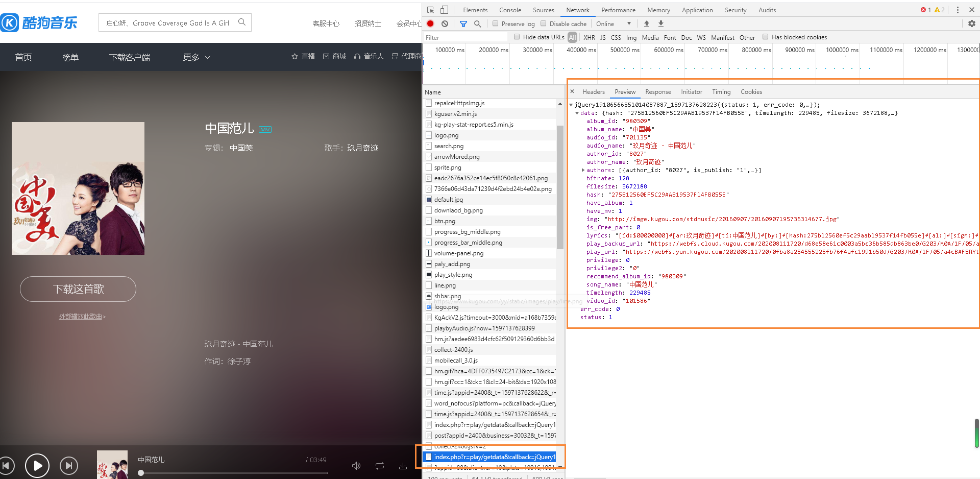
Task: Open the Sources panel
Action: tap(543, 10)
